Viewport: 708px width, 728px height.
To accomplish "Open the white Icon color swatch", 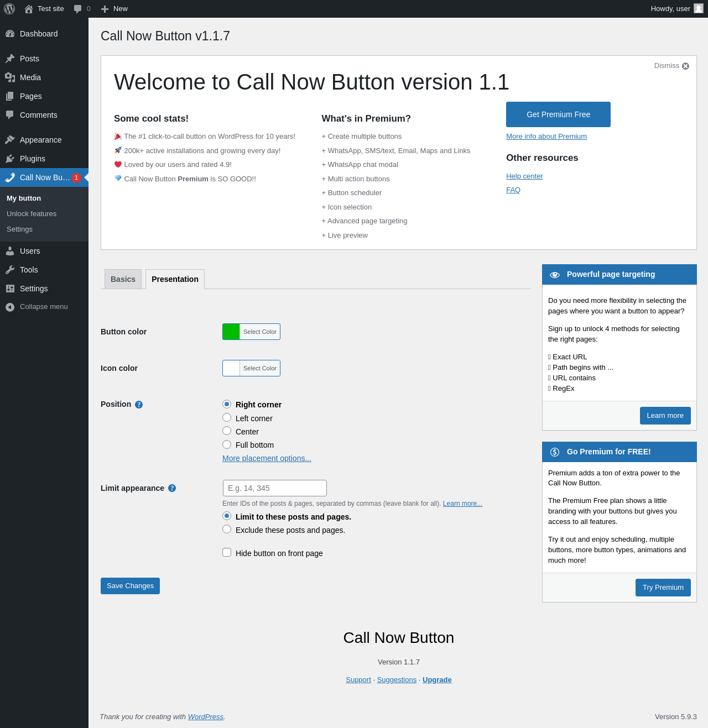I will coord(231,368).
